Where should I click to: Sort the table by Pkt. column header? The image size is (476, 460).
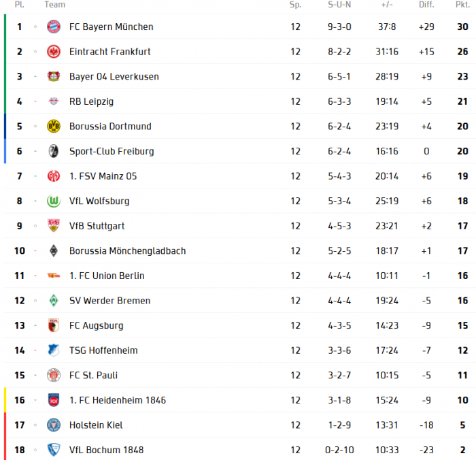462,5
